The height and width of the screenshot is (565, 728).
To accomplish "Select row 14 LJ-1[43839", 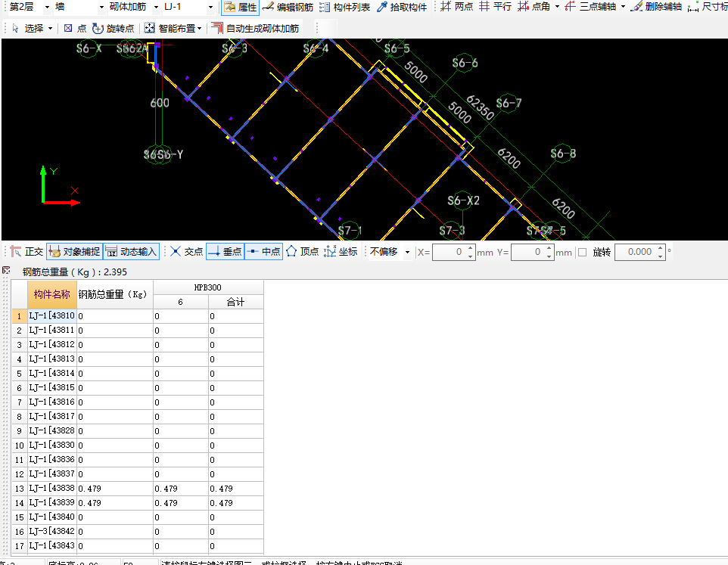I will 52,503.
